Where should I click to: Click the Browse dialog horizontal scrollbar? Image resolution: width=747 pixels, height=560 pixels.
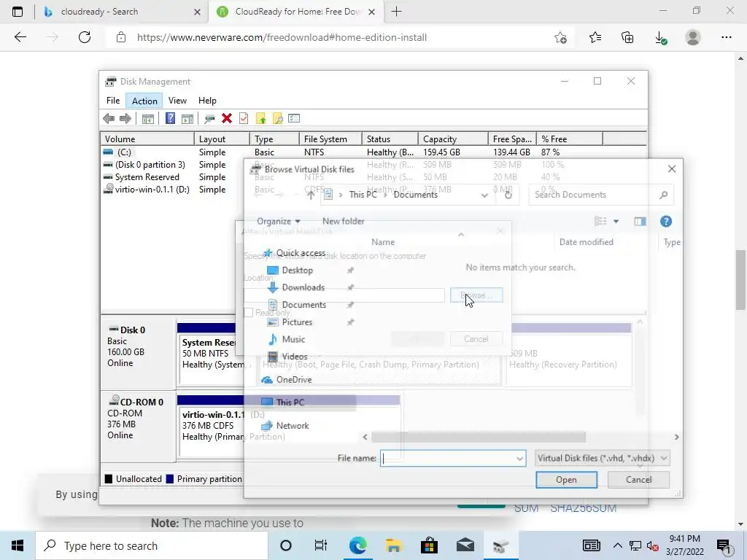coord(478,437)
